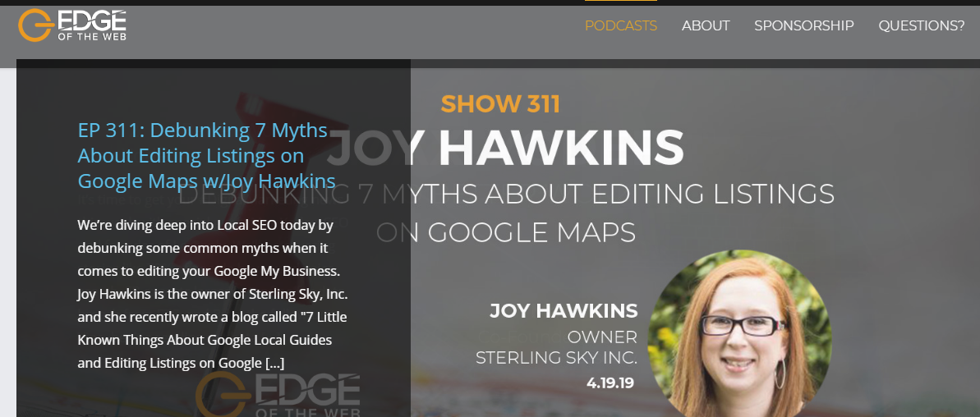Click the "OWNER" title text beside photo

click(602, 337)
